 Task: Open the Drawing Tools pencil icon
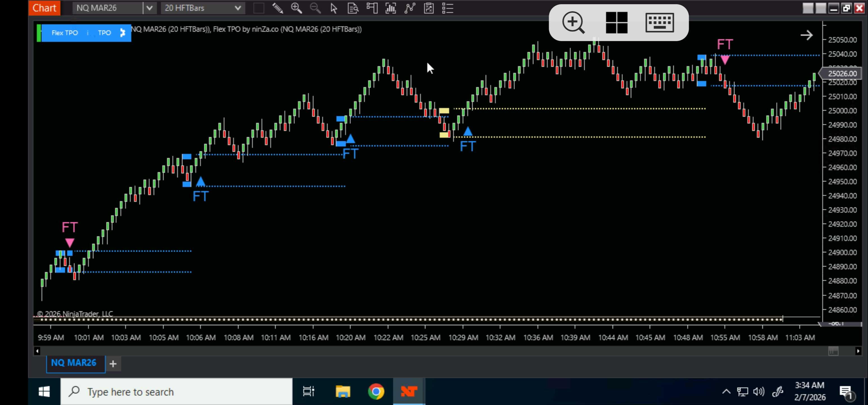click(x=277, y=8)
